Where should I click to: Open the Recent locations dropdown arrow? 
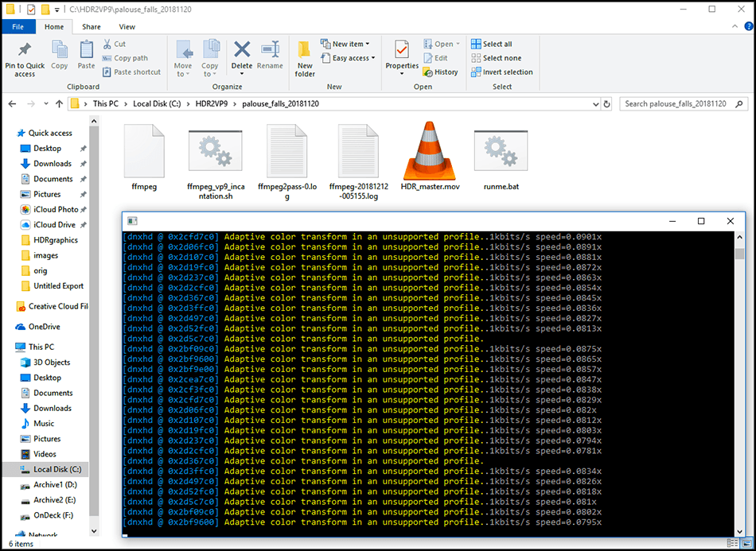click(x=46, y=103)
